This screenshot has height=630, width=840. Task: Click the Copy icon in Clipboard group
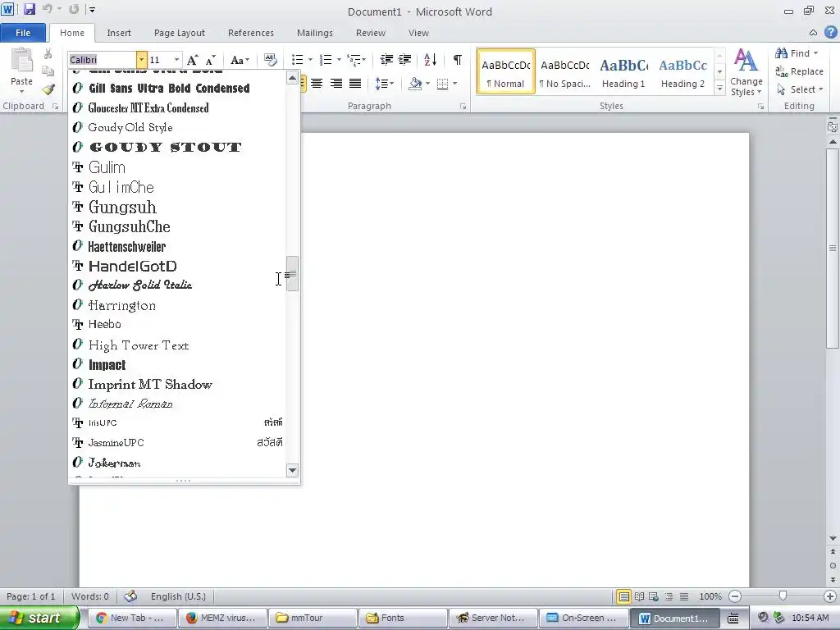click(x=48, y=71)
